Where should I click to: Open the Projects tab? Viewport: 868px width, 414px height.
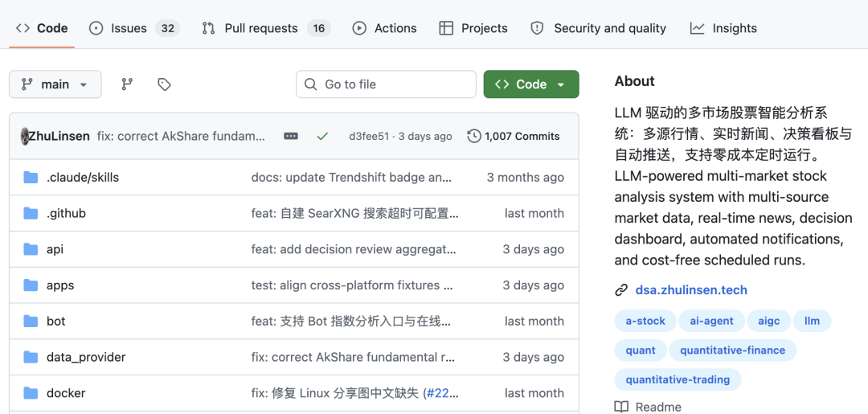pos(473,28)
